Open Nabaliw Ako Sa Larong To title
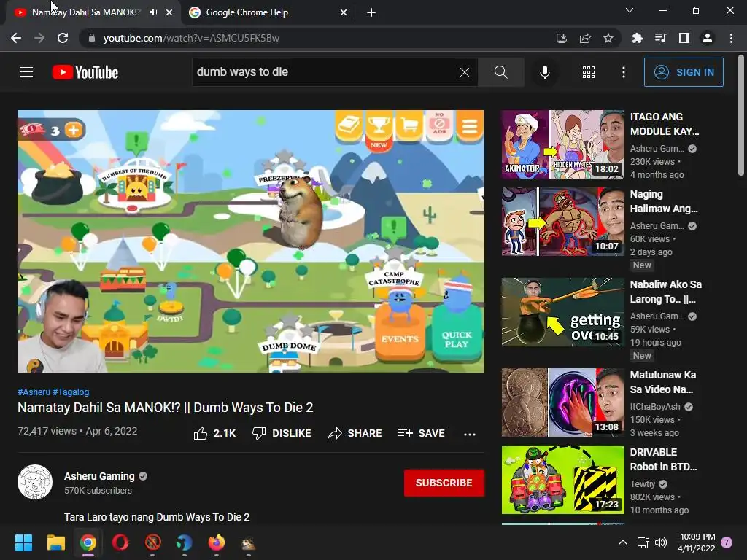Image resolution: width=747 pixels, height=560 pixels. click(x=665, y=292)
